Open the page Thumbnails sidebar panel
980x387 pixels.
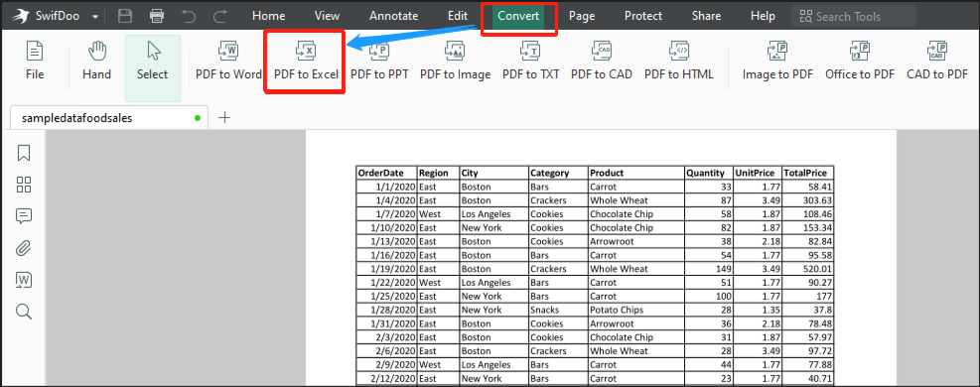[x=24, y=185]
